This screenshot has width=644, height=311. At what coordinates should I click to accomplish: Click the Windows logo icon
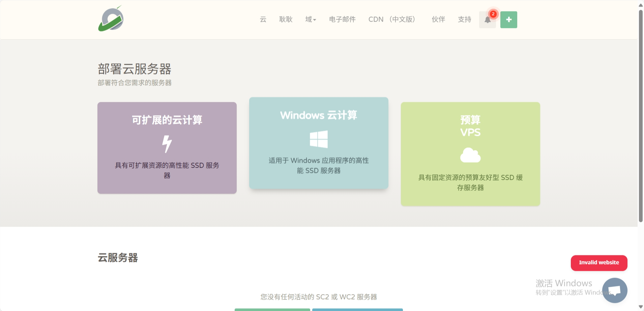[x=319, y=139]
